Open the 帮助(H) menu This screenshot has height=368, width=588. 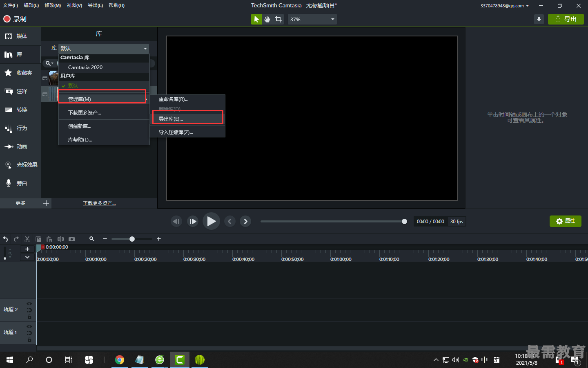tap(117, 5)
